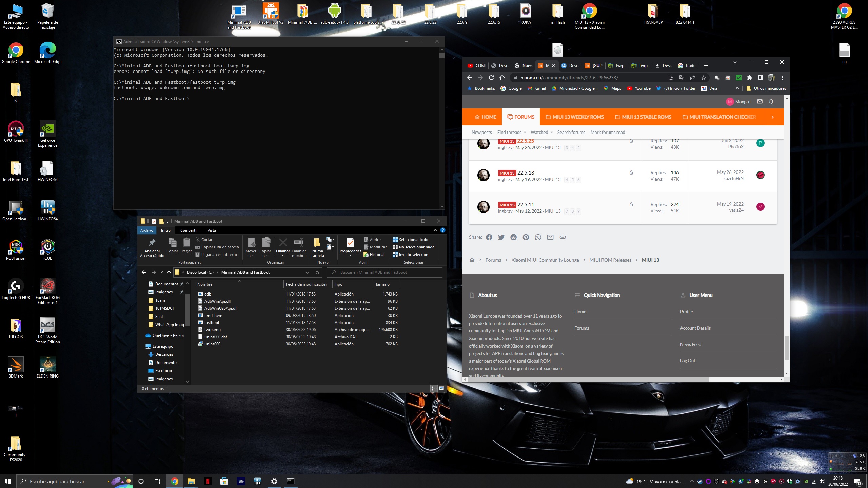
Task: Open Chrome extensions puzzle icon
Action: point(749,78)
